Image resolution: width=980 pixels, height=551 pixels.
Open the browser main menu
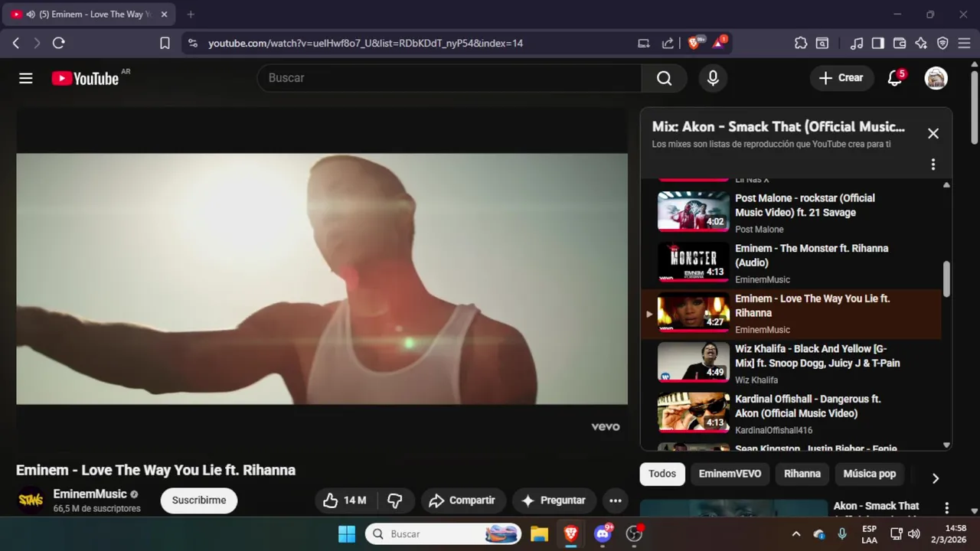coord(963,44)
